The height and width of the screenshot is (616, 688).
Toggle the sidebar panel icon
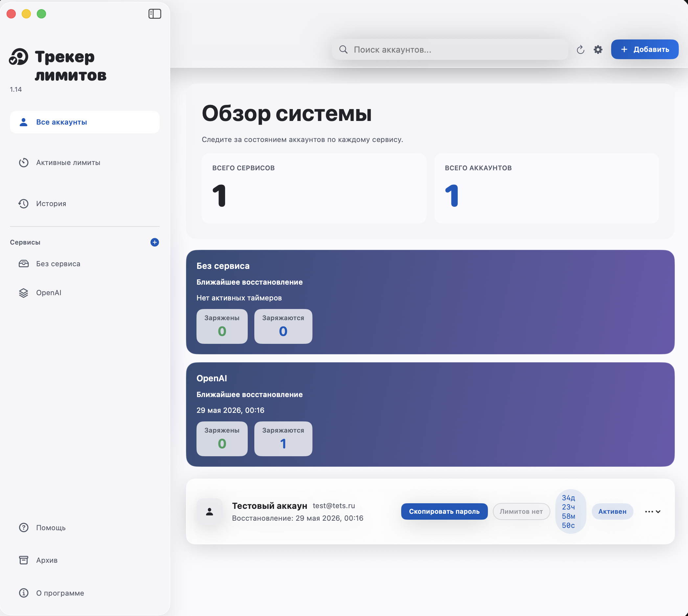coord(154,14)
